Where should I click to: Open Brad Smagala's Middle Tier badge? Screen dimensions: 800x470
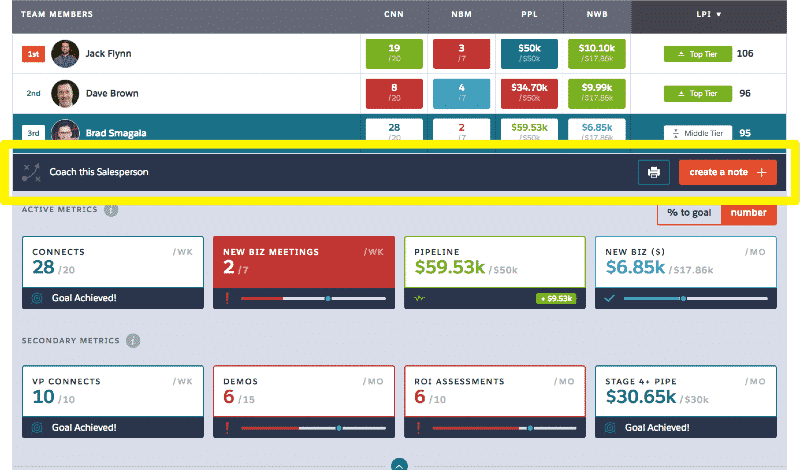pos(698,133)
